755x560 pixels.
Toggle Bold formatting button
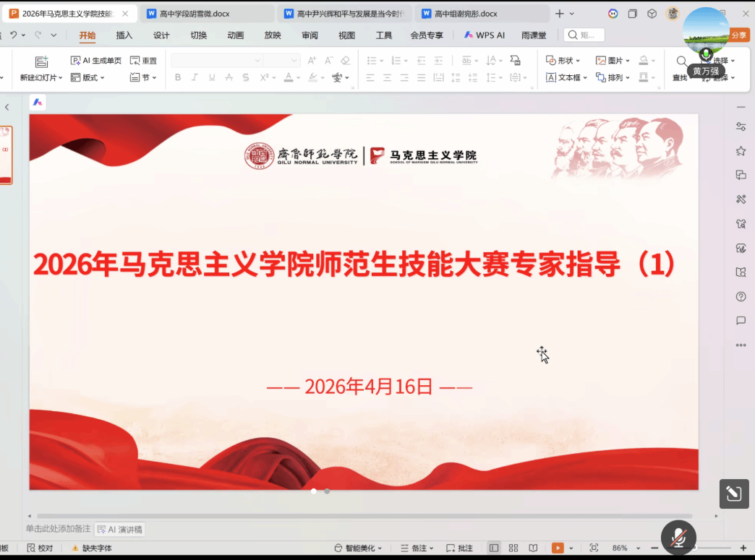[x=178, y=77]
